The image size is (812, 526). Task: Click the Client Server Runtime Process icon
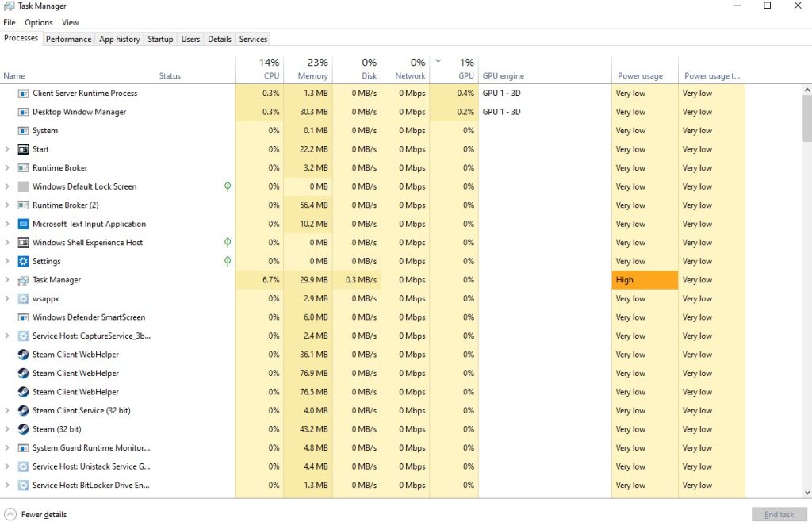click(x=23, y=94)
